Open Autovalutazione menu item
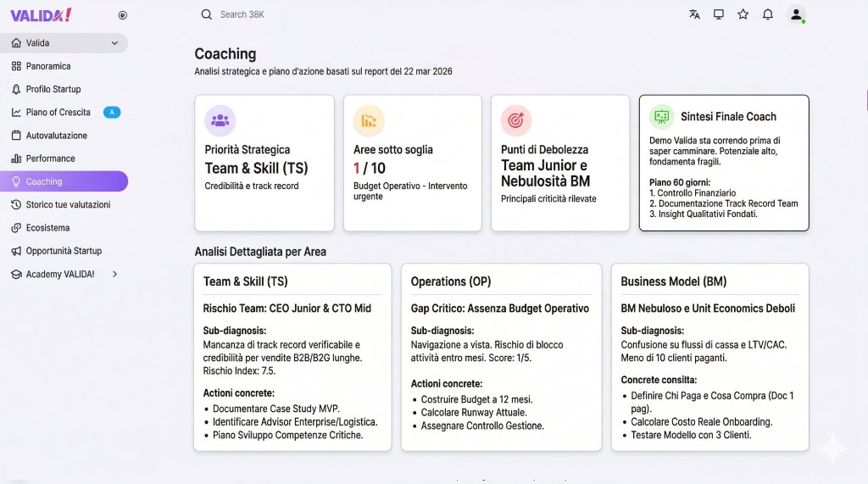This screenshot has height=484, width=868. [64, 136]
